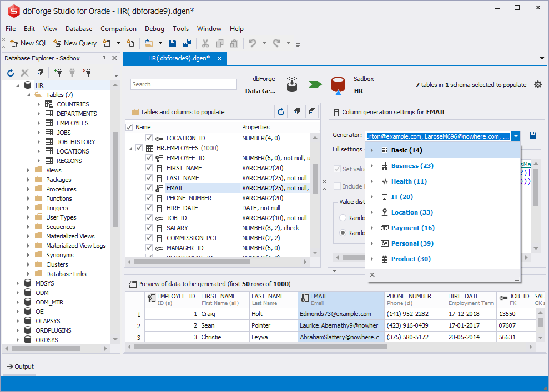The width and height of the screenshot is (549, 392).
Task: Click the EMAIL preview column header
Action: [341, 299]
